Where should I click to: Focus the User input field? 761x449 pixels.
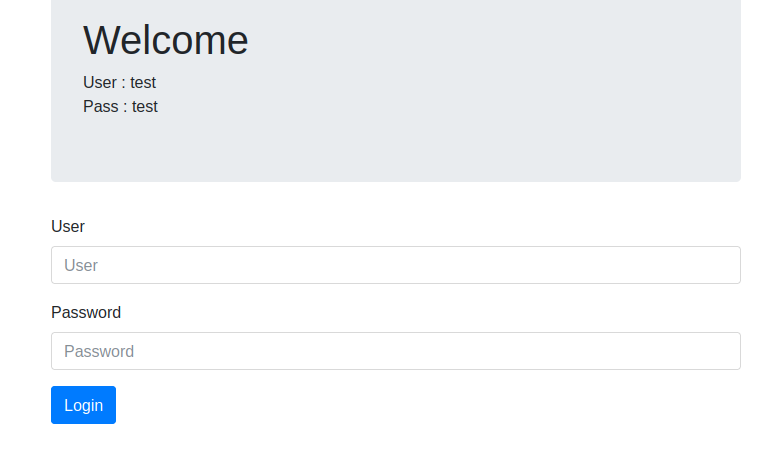tap(396, 265)
